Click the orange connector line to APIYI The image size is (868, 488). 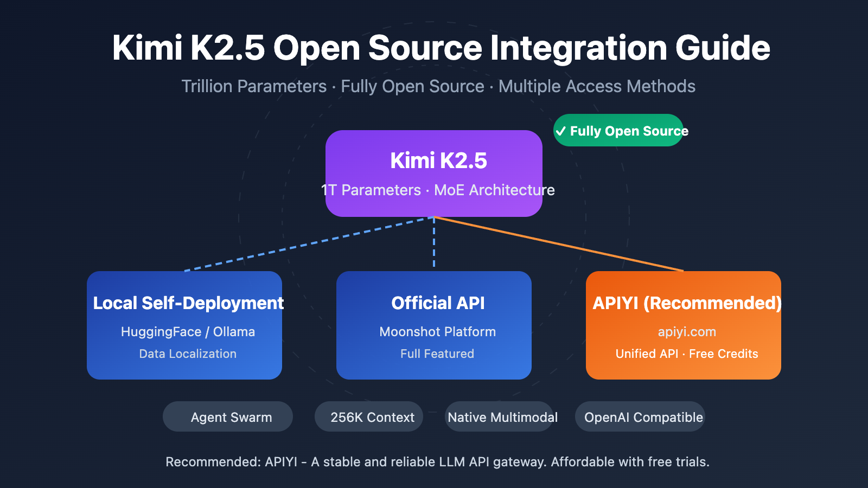click(x=559, y=244)
